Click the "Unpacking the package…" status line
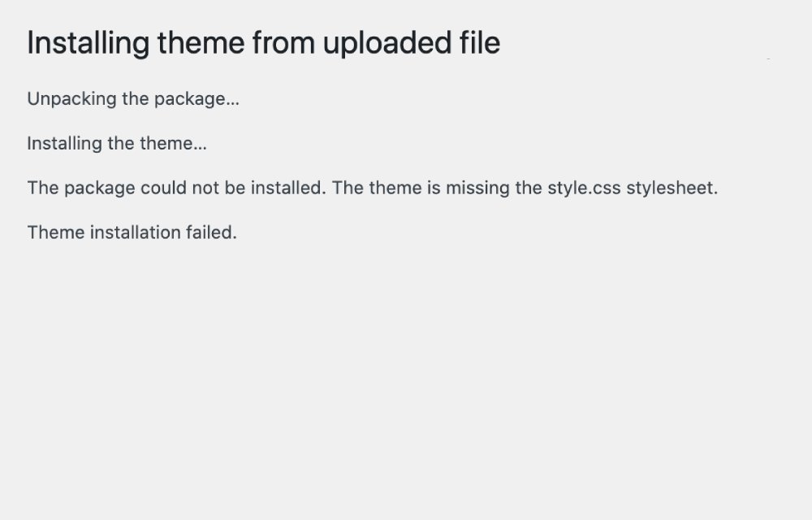The height and width of the screenshot is (520, 812). coord(133,99)
